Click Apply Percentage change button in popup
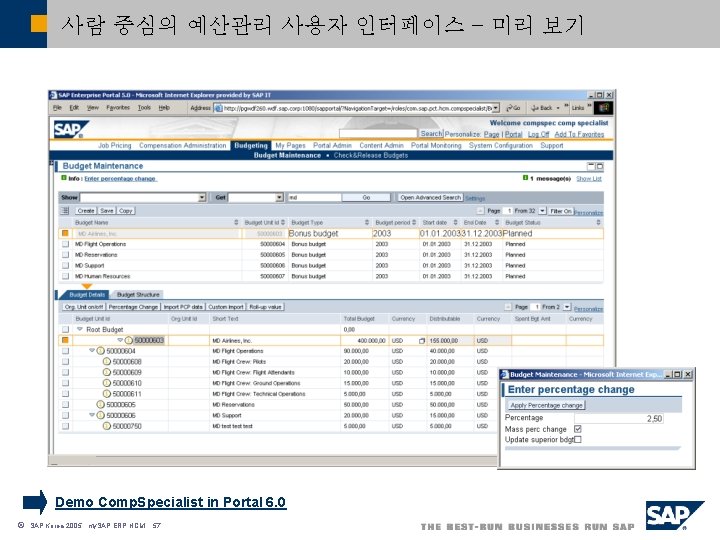 (546, 405)
